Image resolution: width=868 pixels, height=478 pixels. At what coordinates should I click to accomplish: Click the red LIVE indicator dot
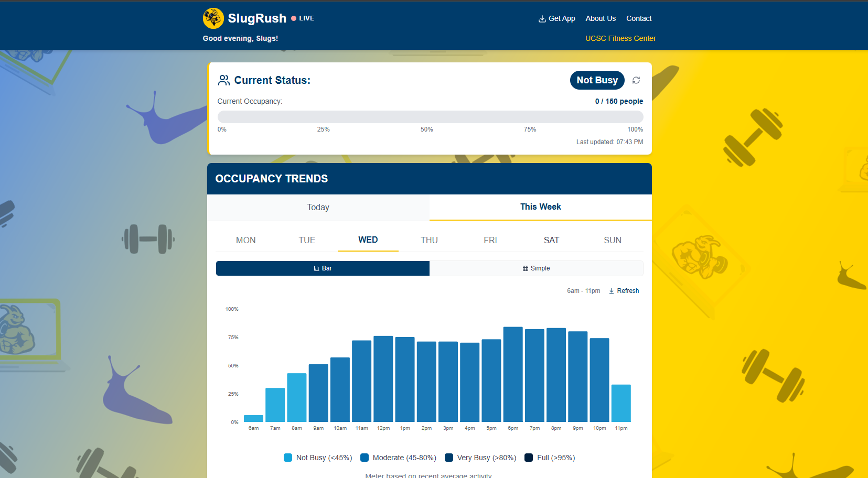click(294, 18)
